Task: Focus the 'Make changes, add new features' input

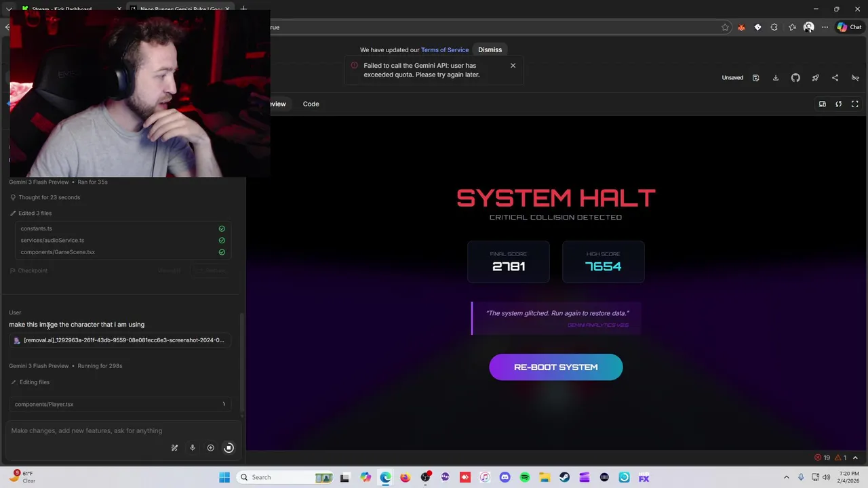Action: [122, 430]
